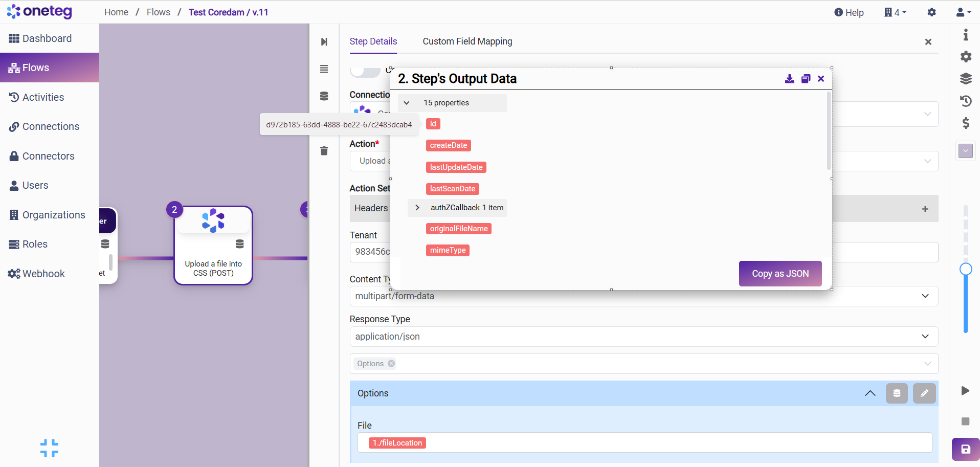
Task: Click the layers stack icon
Action: 965,78
